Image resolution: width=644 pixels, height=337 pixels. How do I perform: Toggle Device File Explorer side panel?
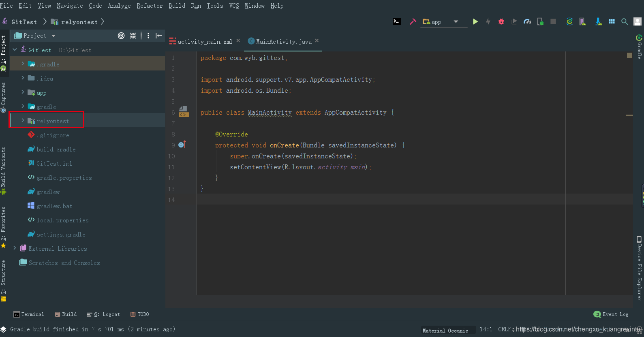[639, 268]
